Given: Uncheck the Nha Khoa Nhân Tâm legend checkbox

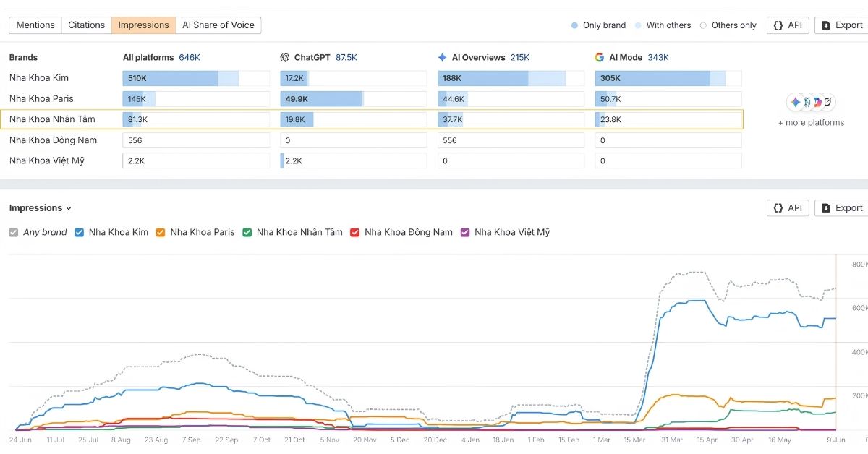Looking at the screenshot, I should click(x=247, y=233).
